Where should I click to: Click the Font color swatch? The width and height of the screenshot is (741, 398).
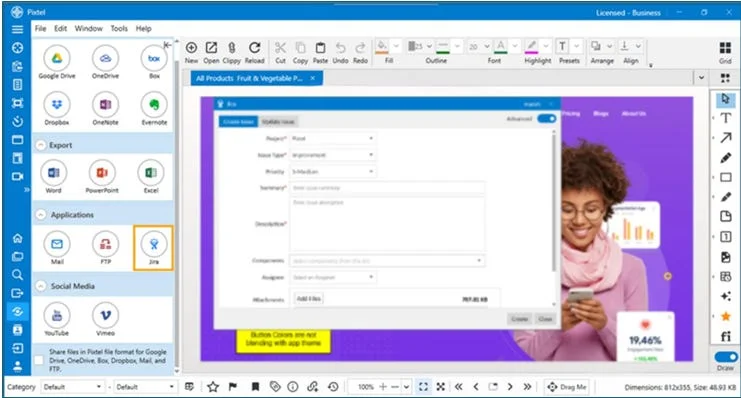pyautogui.click(x=500, y=46)
